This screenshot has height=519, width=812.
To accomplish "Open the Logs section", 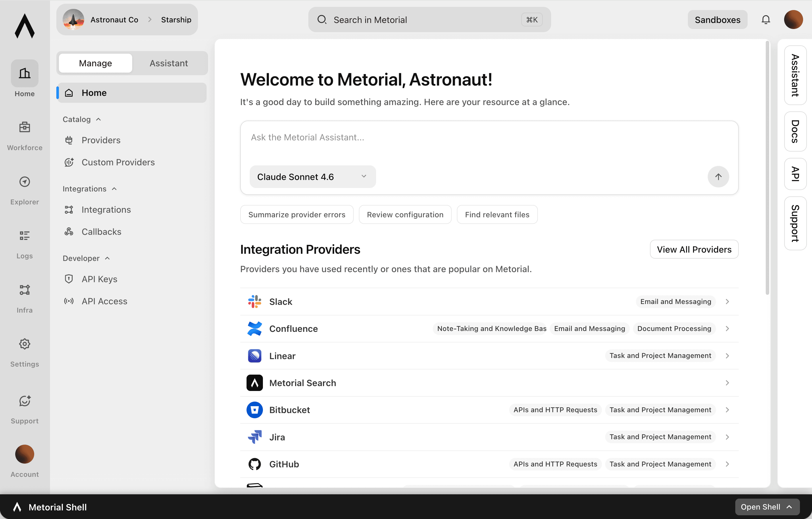I will 25,244.
